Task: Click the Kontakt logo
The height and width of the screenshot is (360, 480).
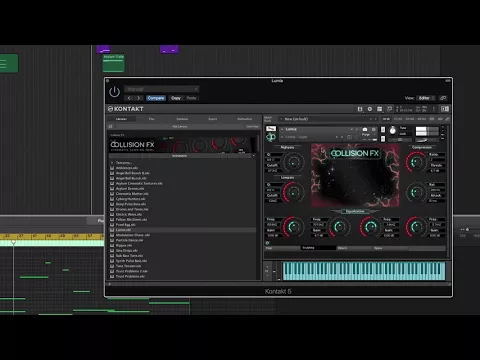Action: 126,109
